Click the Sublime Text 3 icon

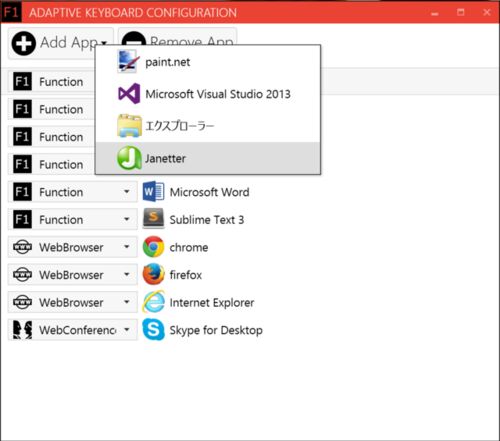point(153,219)
